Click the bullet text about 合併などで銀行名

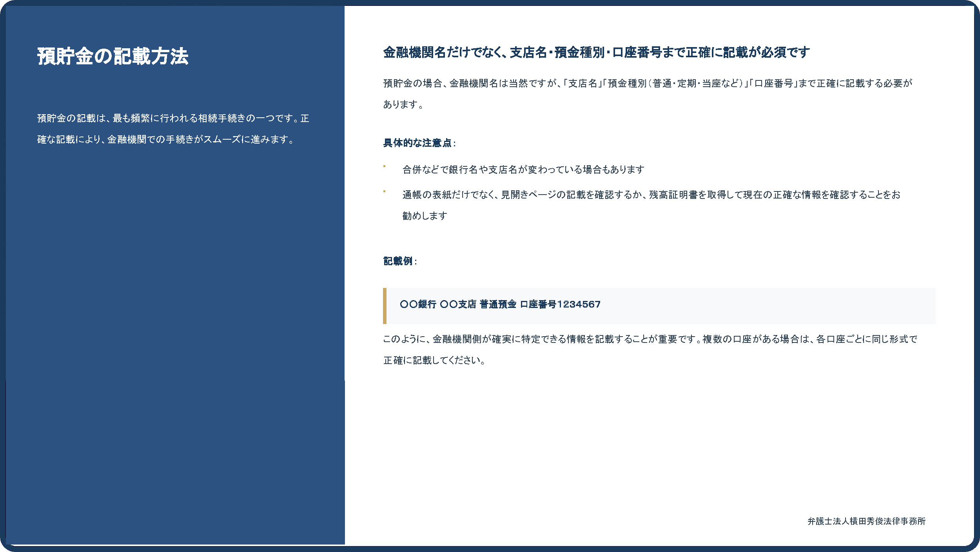point(523,170)
